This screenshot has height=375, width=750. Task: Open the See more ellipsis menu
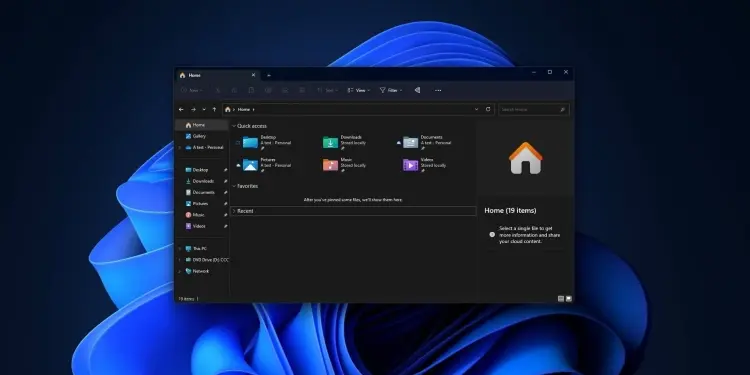click(438, 90)
